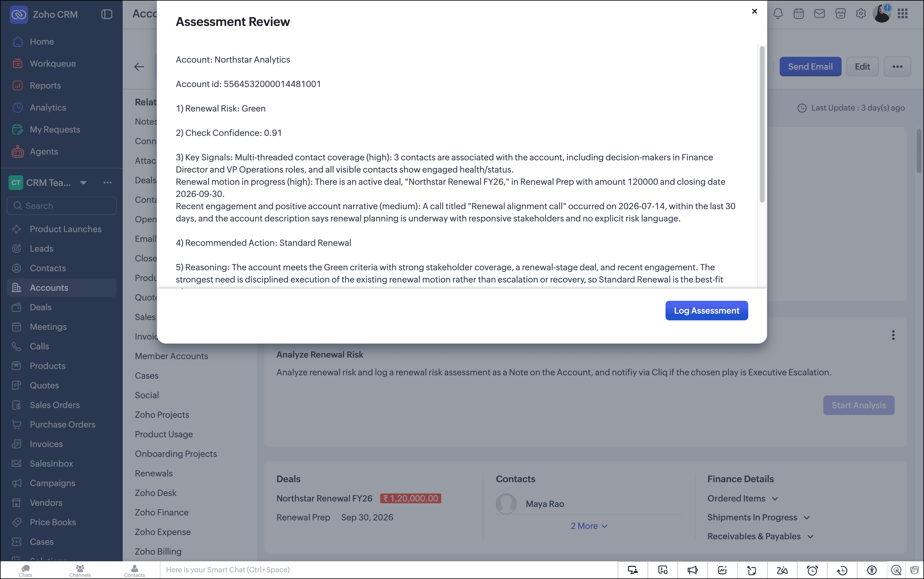Close the Assessment Review dialog
This screenshot has width=924, height=579.
point(754,12)
